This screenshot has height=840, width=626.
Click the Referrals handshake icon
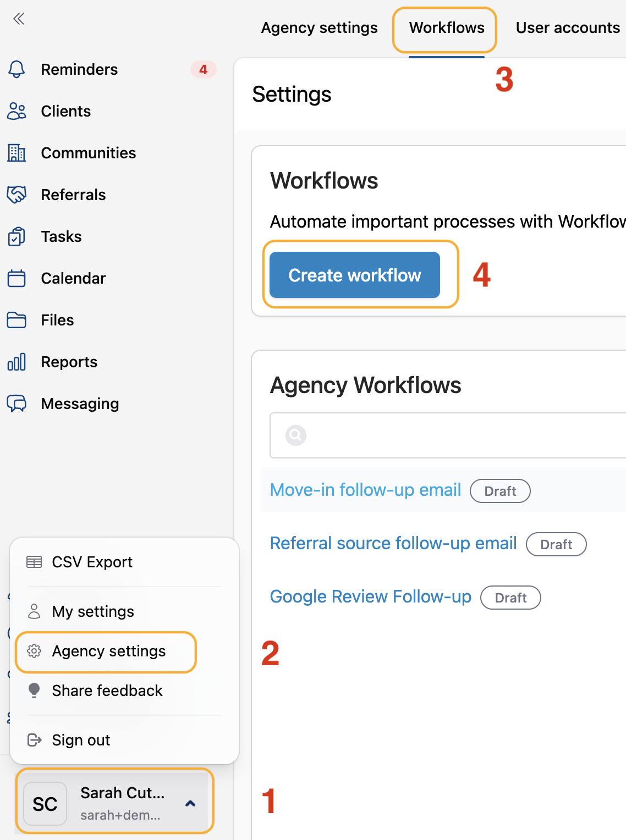(17, 195)
